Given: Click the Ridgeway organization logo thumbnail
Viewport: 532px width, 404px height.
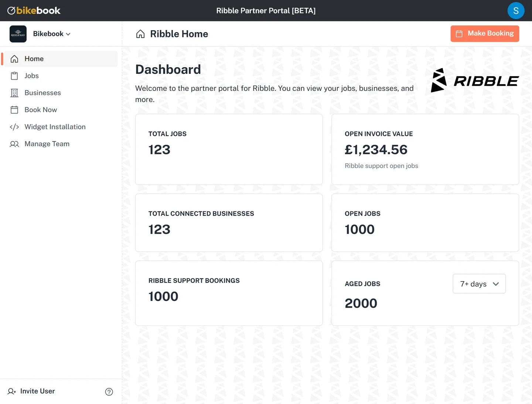Looking at the screenshot, I should point(18,34).
